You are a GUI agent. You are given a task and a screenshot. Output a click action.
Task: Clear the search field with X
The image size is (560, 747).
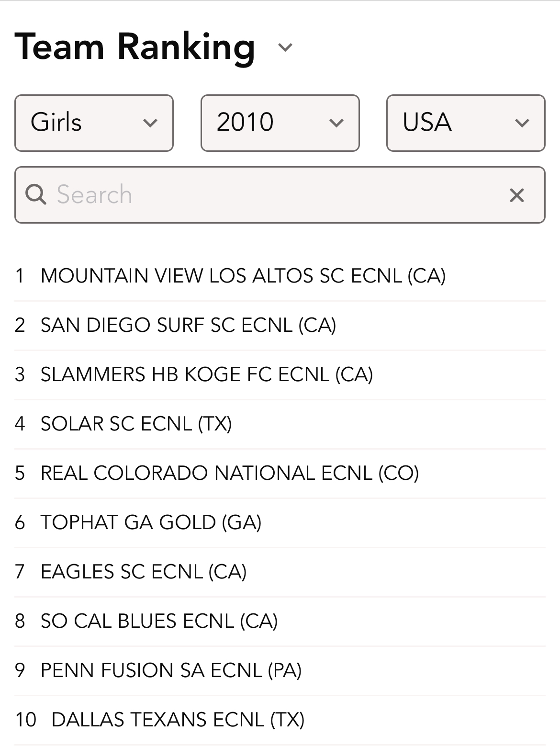[x=517, y=195]
